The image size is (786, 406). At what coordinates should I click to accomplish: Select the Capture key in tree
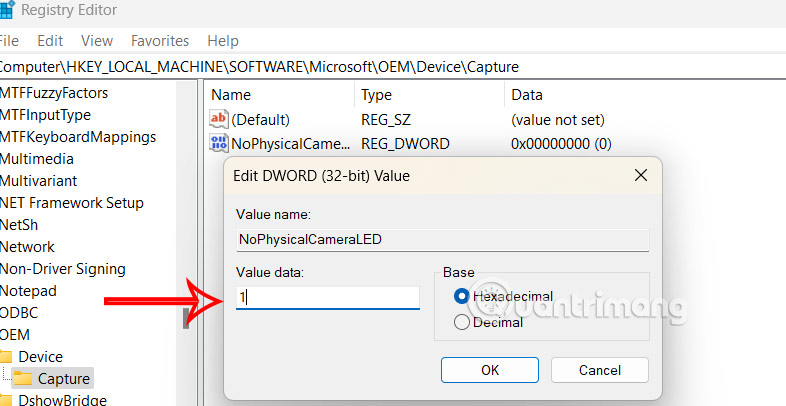(x=64, y=378)
